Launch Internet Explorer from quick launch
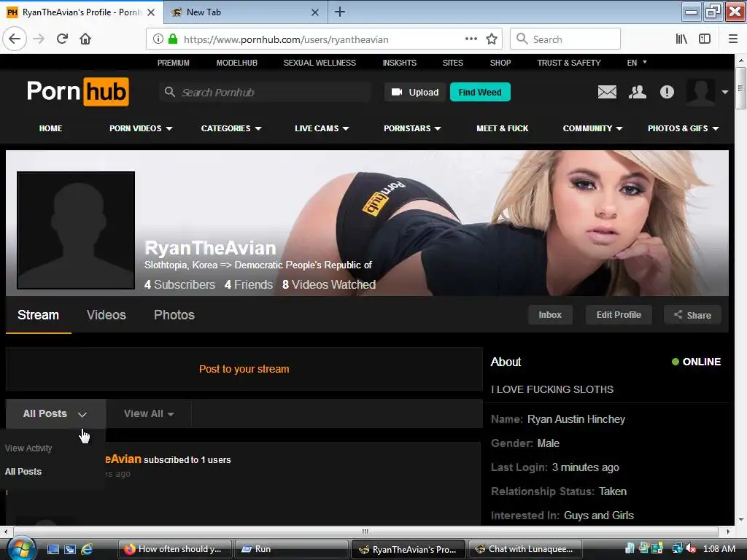 coord(87,549)
